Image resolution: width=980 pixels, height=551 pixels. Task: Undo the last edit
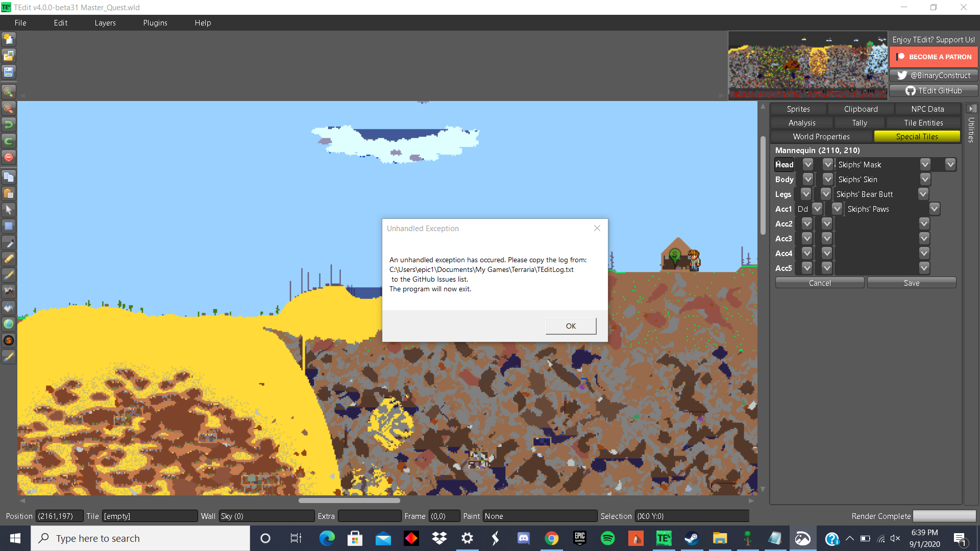(x=8, y=124)
